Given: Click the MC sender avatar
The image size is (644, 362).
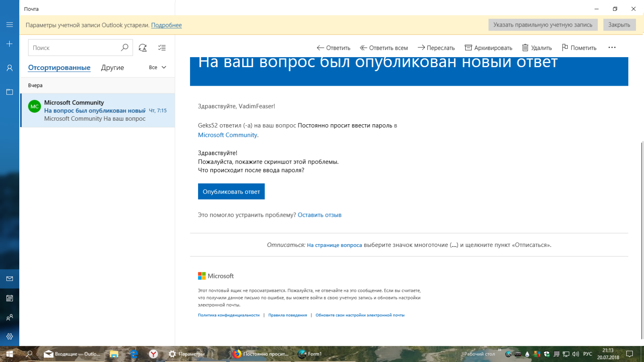Looking at the screenshot, I should click(35, 106).
